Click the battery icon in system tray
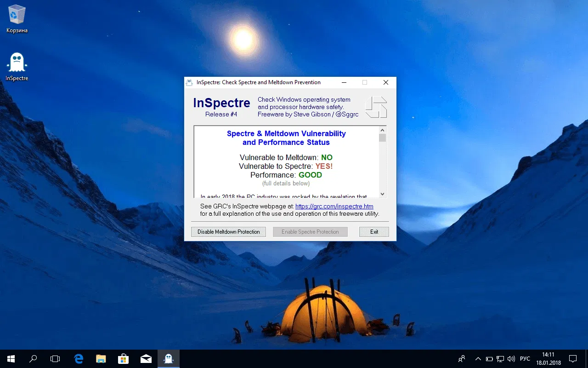Screen dimensions: 588x368 pos(489,359)
